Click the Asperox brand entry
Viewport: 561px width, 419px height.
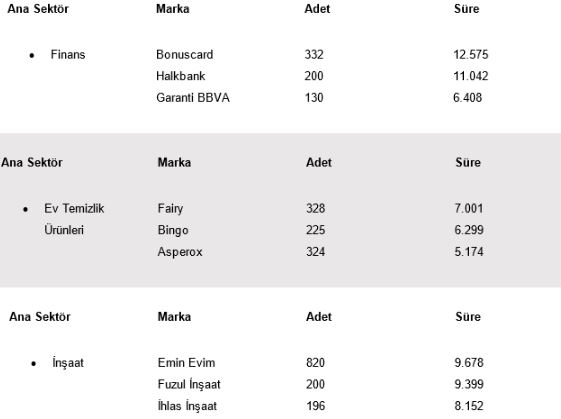click(180, 252)
